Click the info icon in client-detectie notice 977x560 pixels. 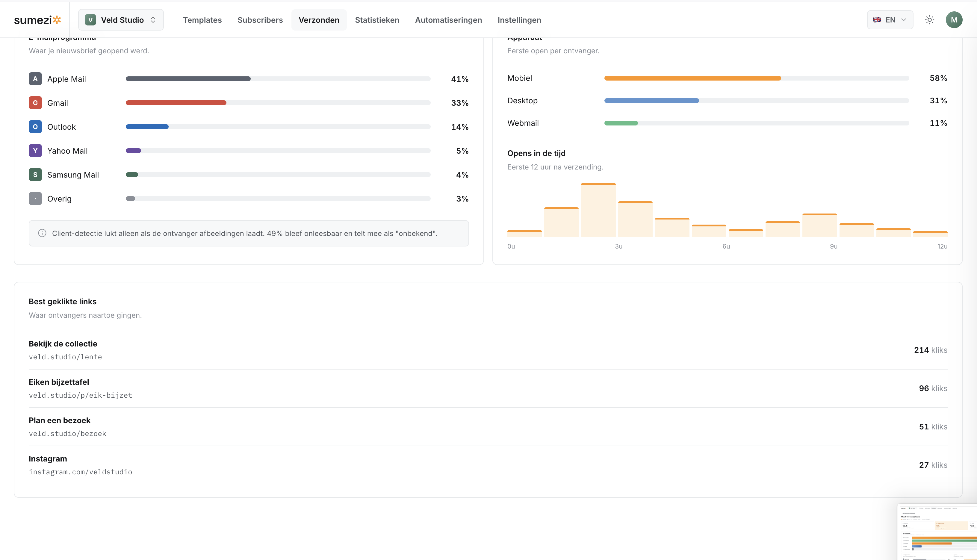coord(42,233)
